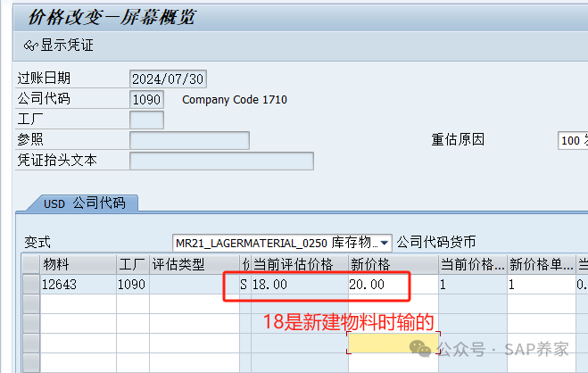Select the second table row selector
588x373 pixels.
[x=30, y=304]
